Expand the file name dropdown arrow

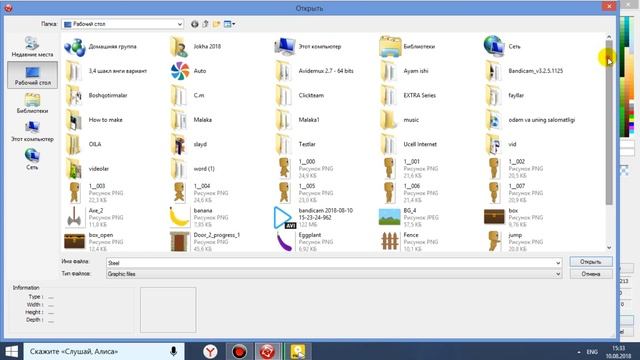click(x=558, y=263)
